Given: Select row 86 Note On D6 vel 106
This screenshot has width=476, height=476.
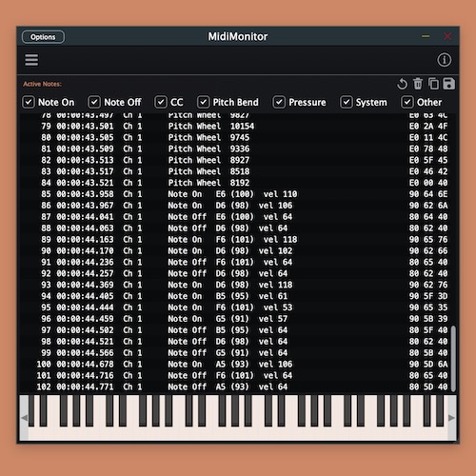Looking at the screenshot, I should 236,206.
